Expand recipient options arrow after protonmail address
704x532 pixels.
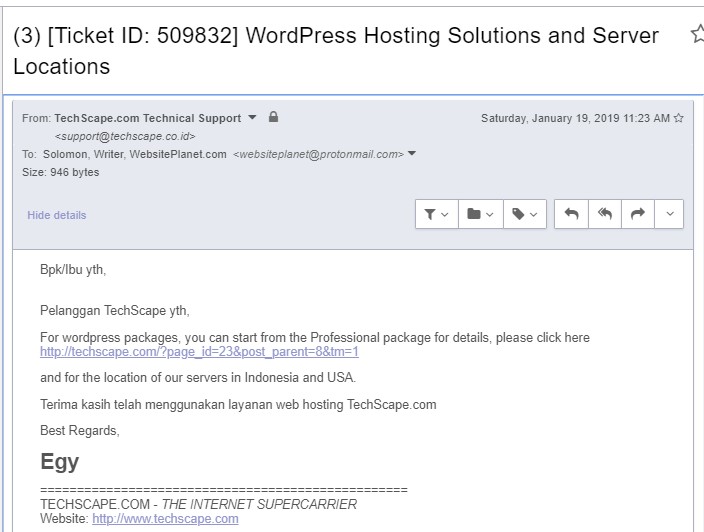point(412,154)
